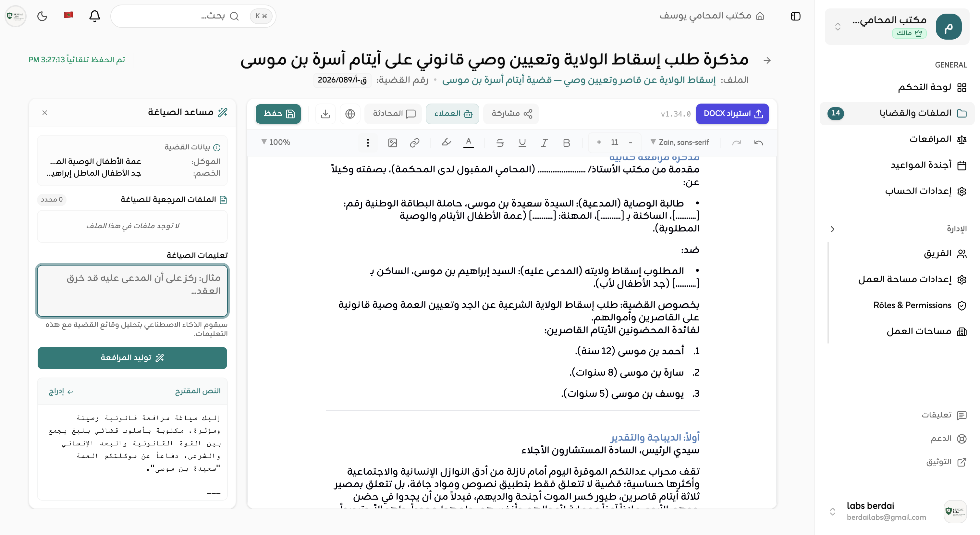Collapse the الإدارة section chevron

[x=832, y=229]
